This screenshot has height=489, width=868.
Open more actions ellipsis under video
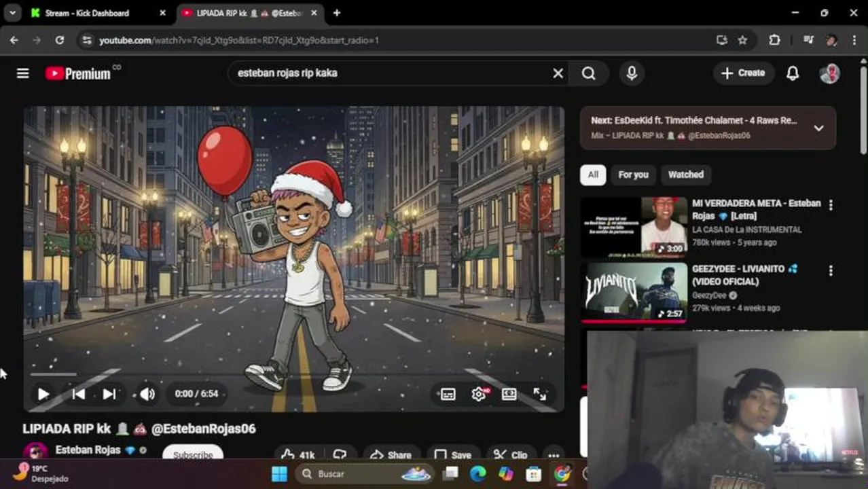554,455
